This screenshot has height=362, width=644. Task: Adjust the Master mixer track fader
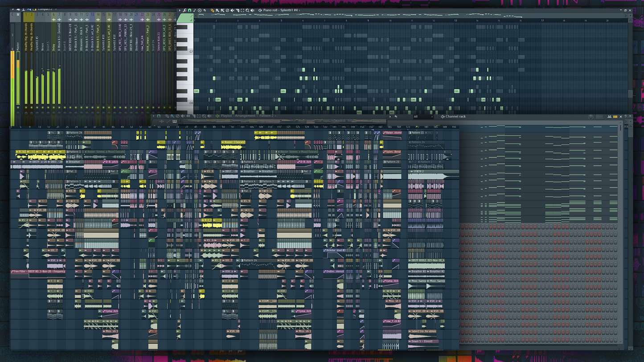18,78
